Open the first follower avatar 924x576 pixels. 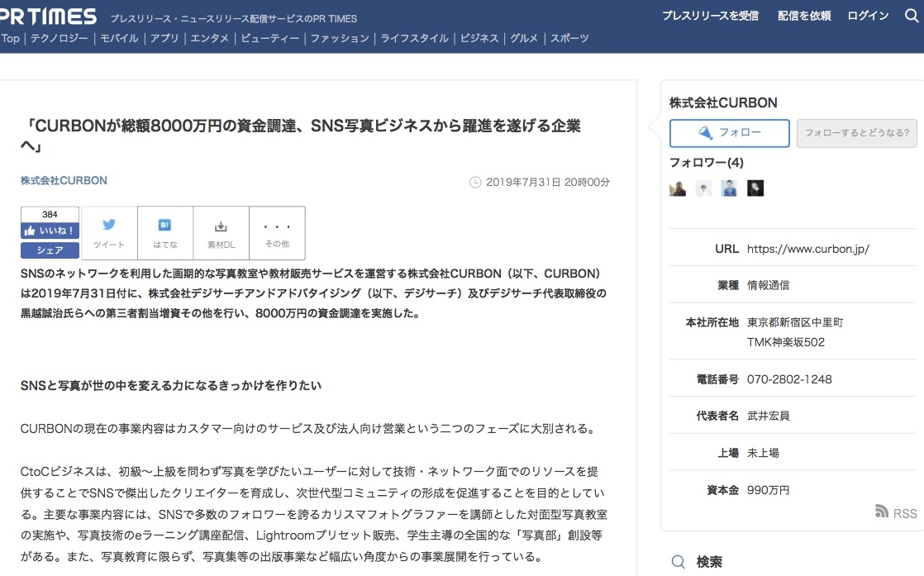pos(678,188)
